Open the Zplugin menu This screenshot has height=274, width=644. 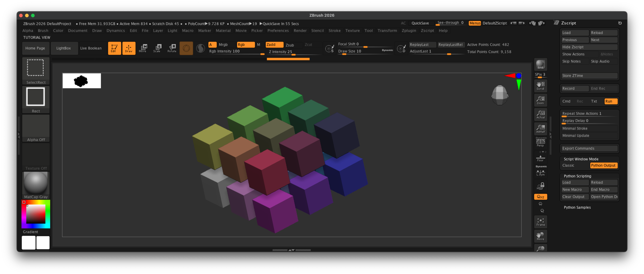409,30
